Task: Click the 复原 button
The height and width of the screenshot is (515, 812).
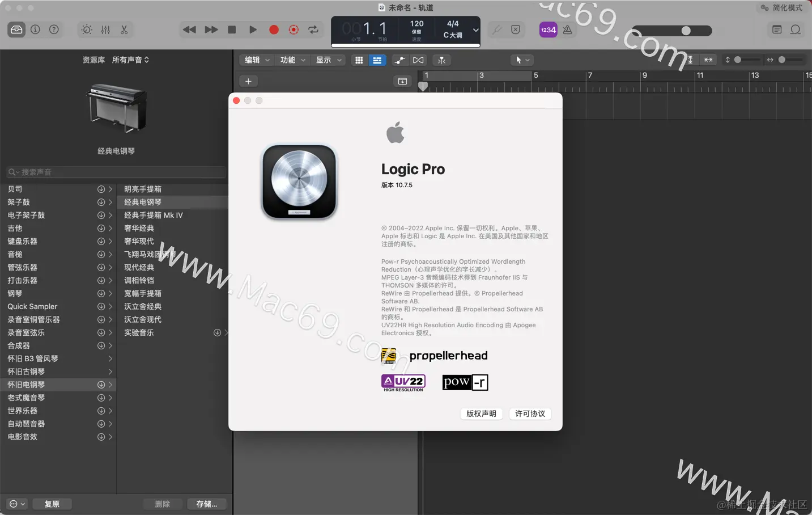Action: click(52, 504)
